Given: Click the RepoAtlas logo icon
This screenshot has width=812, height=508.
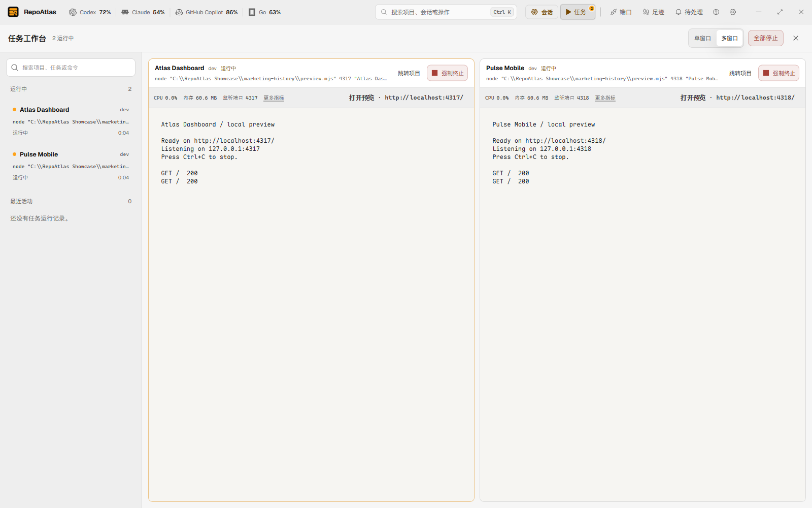Looking at the screenshot, I should 13,12.
